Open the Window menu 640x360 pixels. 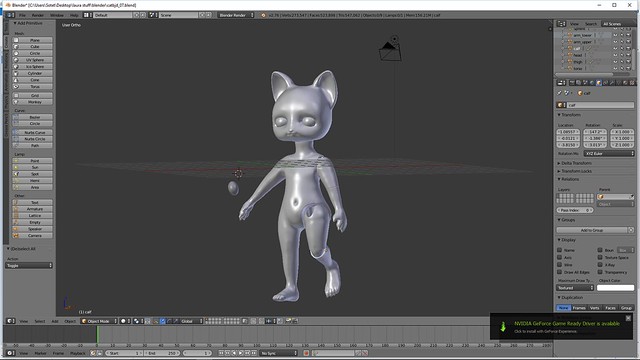(57, 15)
